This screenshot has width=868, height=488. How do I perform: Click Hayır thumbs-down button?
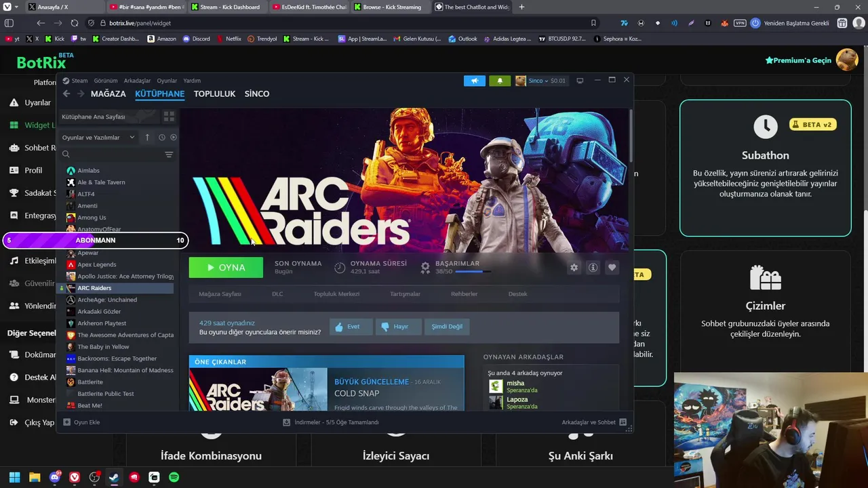coord(397,327)
